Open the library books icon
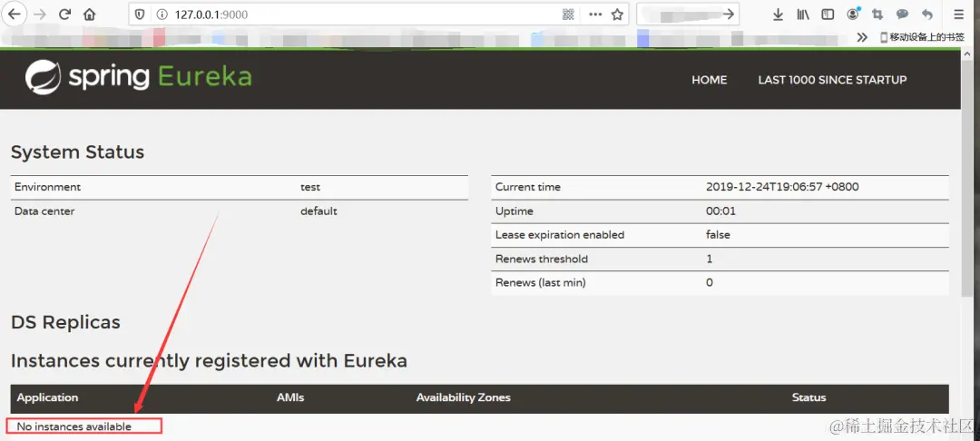Image resolution: width=980 pixels, height=441 pixels. pyautogui.click(x=803, y=15)
